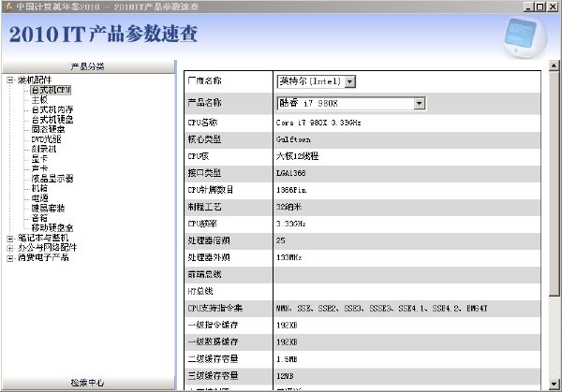Open the 产品名称 dropdown showing 酷睿 i7 980X
Screen dimensions: 562x392
pos(419,104)
